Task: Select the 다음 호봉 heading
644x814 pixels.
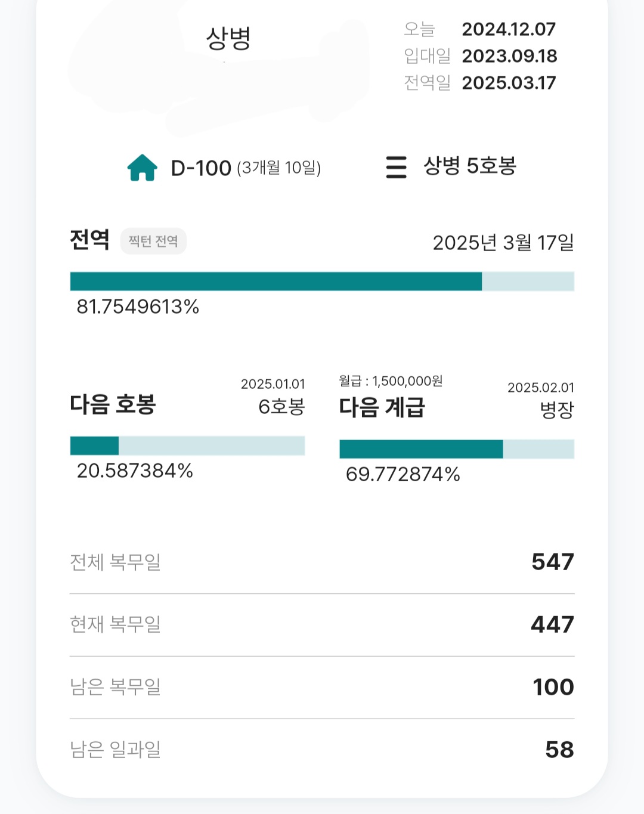Action: 113,404
